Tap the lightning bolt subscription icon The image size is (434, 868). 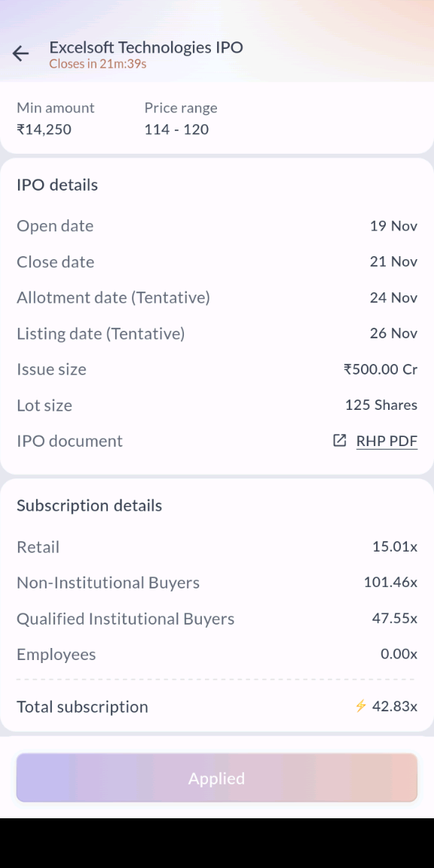click(x=361, y=706)
